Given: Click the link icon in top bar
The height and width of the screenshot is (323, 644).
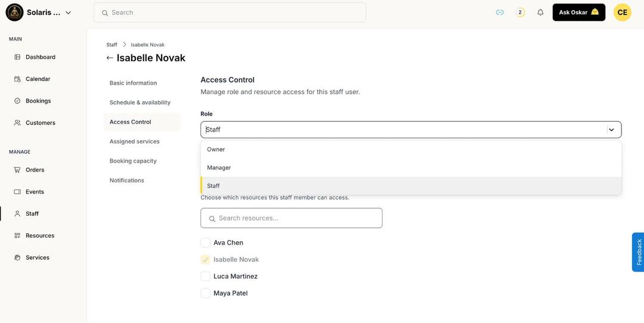Looking at the screenshot, I should 500,13.
